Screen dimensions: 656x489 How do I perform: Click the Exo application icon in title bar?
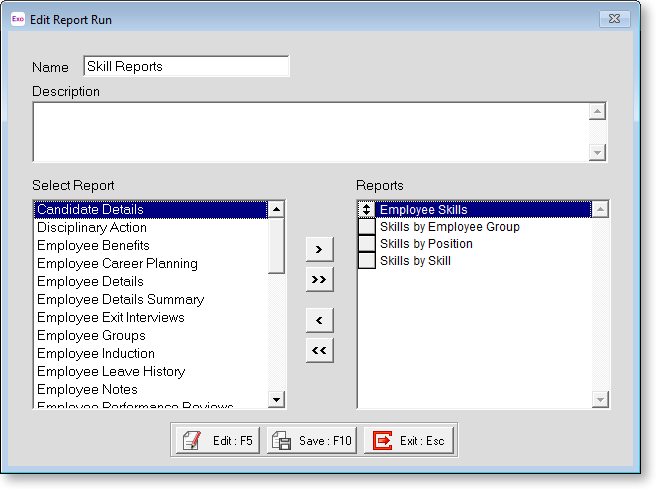(x=18, y=18)
